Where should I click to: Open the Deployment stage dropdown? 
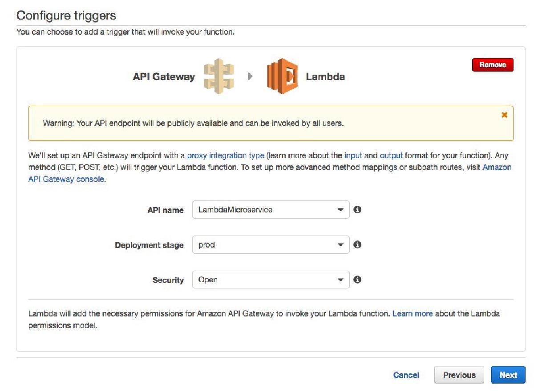pyautogui.click(x=271, y=244)
